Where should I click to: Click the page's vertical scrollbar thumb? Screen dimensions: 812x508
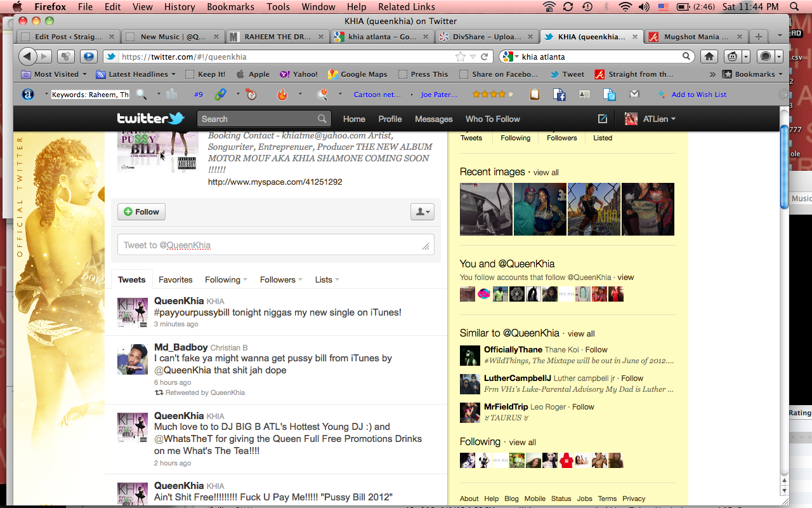[x=784, y=165]
